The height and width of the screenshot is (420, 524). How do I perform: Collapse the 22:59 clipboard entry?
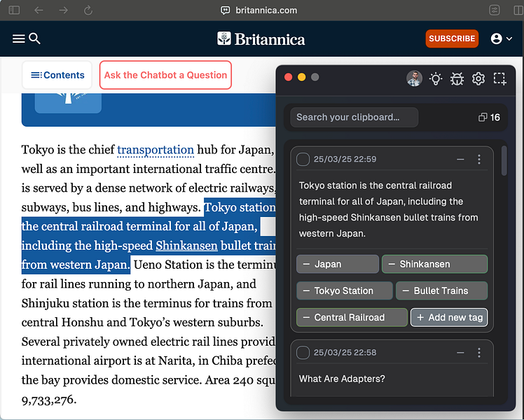460,160
